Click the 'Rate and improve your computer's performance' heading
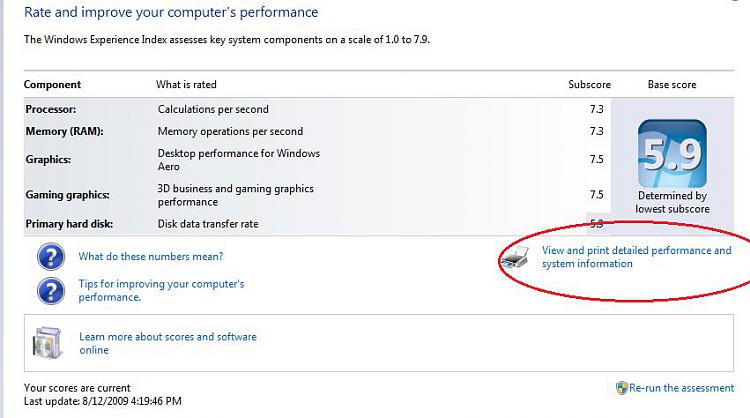 tap(171, 12)
